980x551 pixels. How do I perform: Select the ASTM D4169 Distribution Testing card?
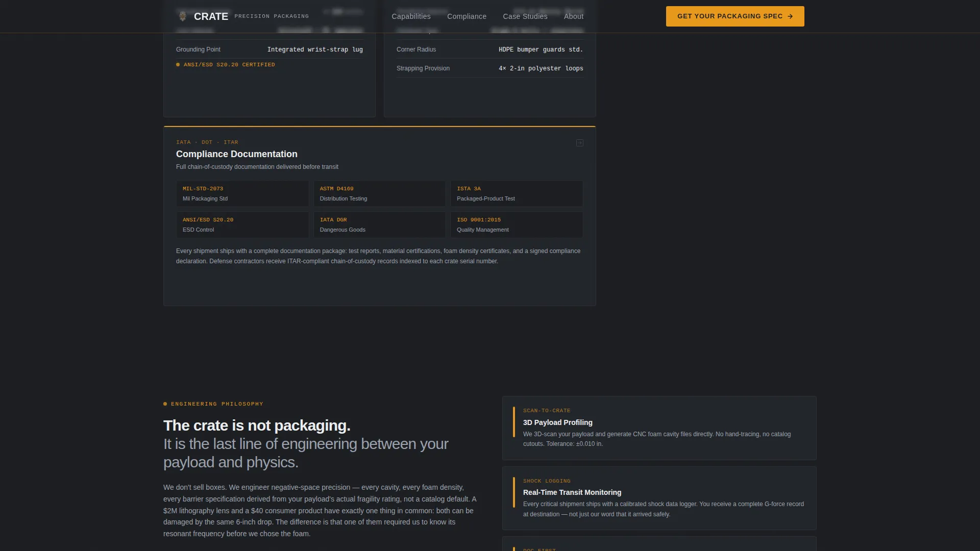[379, 193]
